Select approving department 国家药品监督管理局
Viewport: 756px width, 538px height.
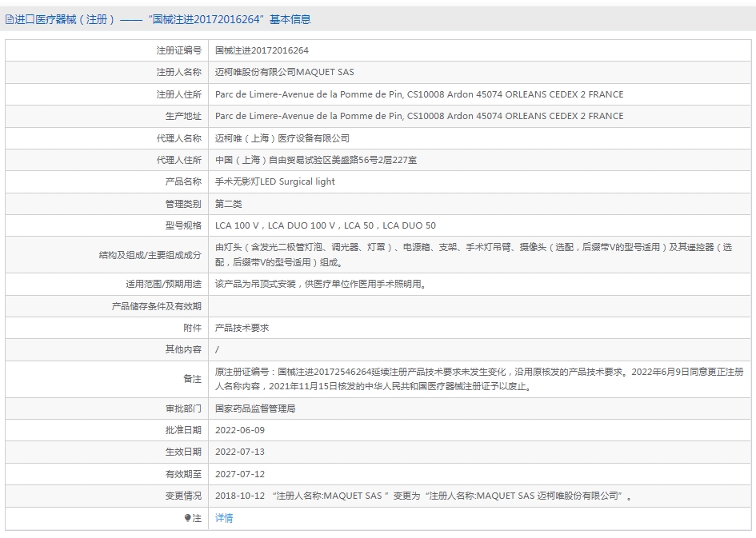[255, 408]
